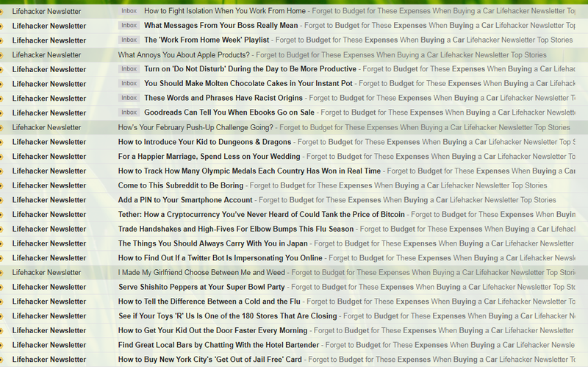
Task: Click sender Lifehacker Newsletter on Subreddit row
Action: [x=49, y=185]
